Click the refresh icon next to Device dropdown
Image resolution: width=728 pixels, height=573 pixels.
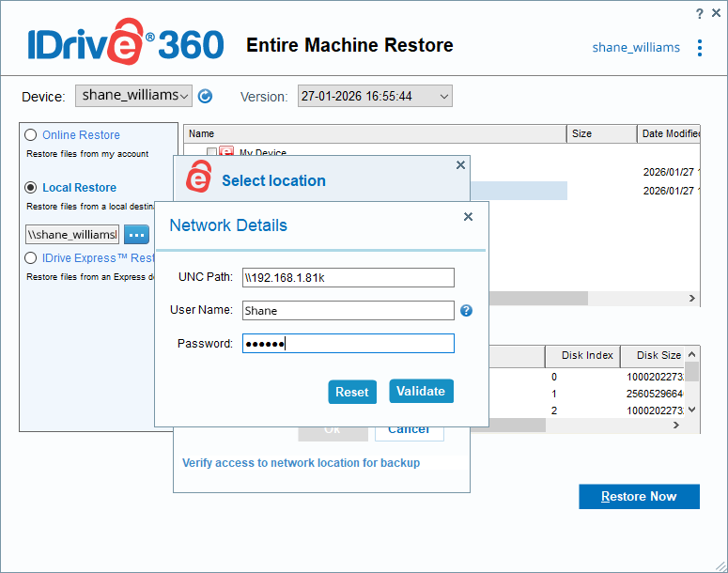(205, 96)
